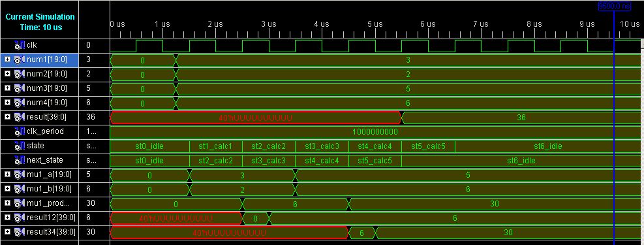644x245 pixels.
Task: Select the num1[19:0] signal name
Action: click(x=46, y=60)
